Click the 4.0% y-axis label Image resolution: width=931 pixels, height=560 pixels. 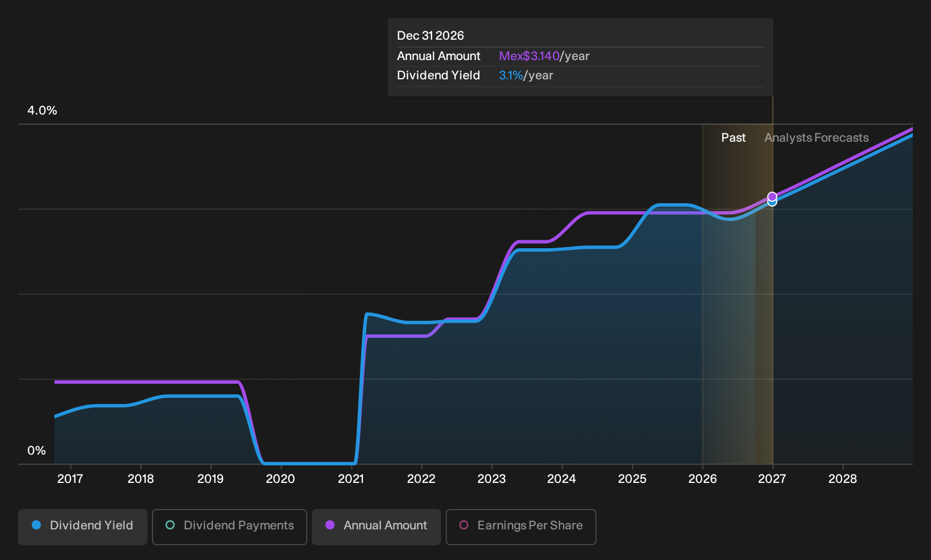tap(43, 111)
